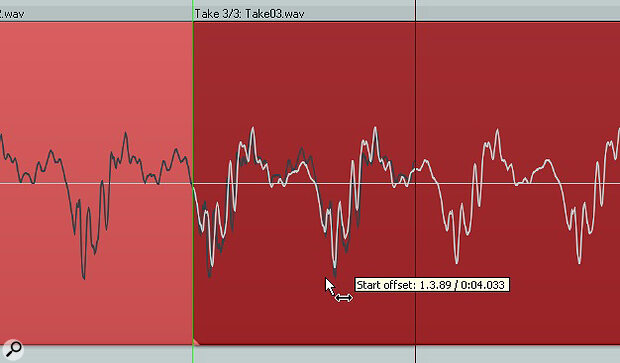
Task: Select the 'Take 3/3: Take03.wav' item label
Action: click(x=250, y=14)
